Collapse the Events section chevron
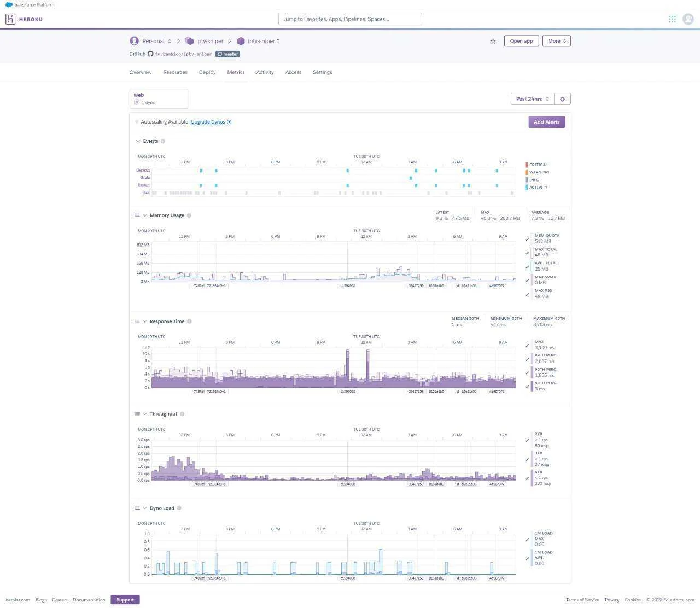The width and height of the screenshot is (700, 608). point(138,141)
